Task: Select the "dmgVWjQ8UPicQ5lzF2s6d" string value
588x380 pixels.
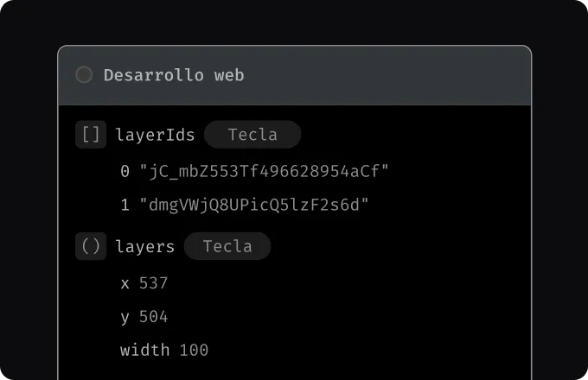Action: (x=254, y=205)
